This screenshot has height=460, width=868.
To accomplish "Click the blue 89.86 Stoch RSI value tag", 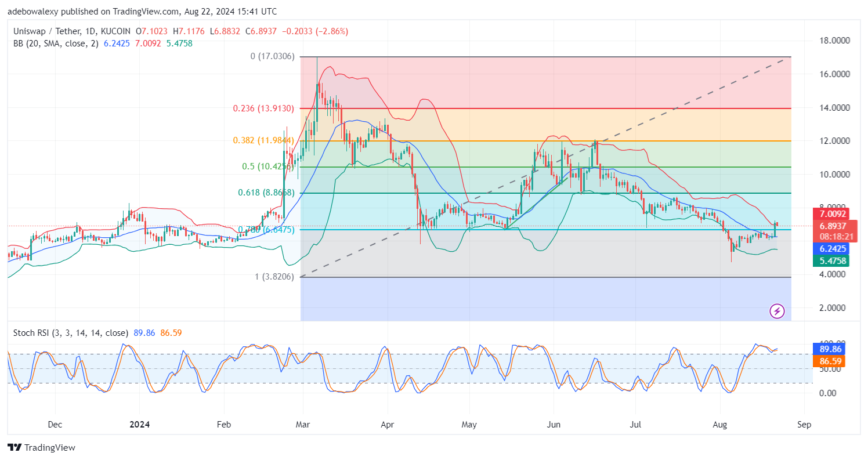I will [830, 349].
